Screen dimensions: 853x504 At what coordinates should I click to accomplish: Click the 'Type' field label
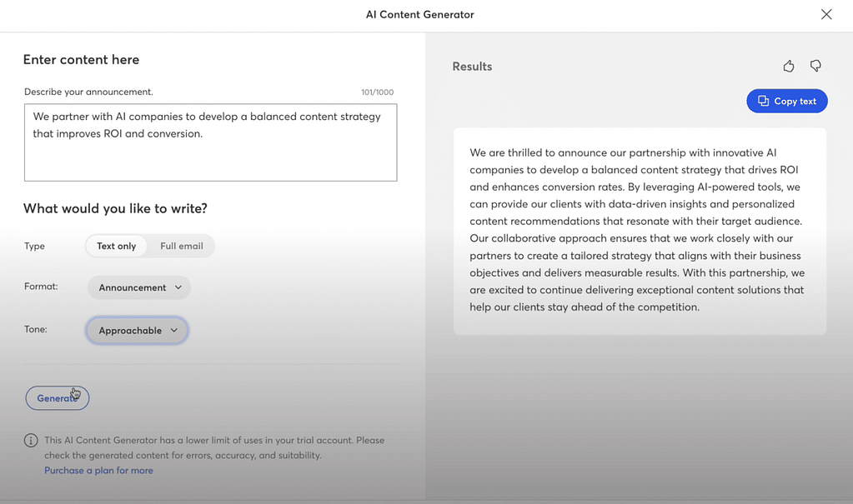[x=34, y=246]
